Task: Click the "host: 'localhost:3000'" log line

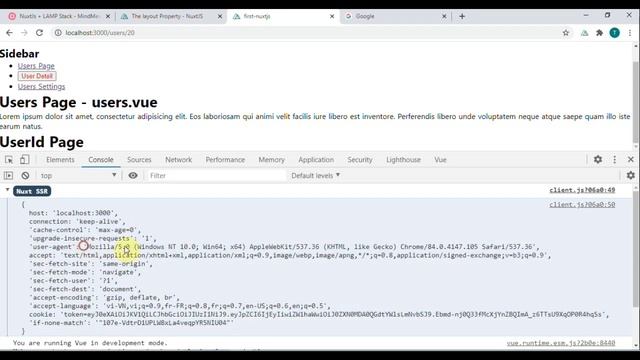Action: point(73,213)
